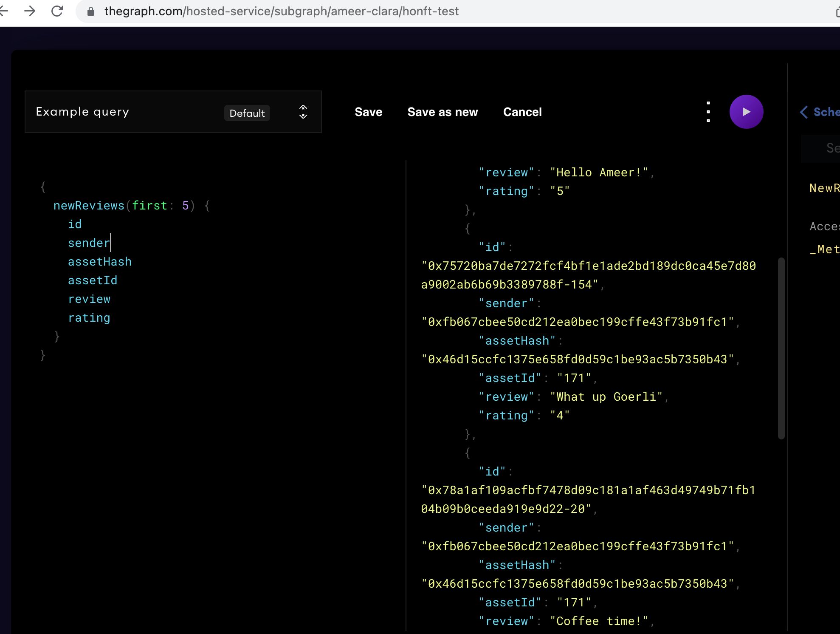
Task: Click Save as new
Action: [443, 112]
